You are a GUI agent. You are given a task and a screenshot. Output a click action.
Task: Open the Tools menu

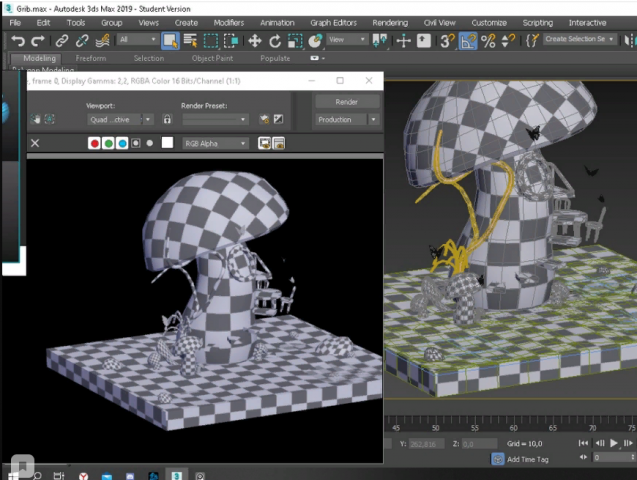[76, 23]
